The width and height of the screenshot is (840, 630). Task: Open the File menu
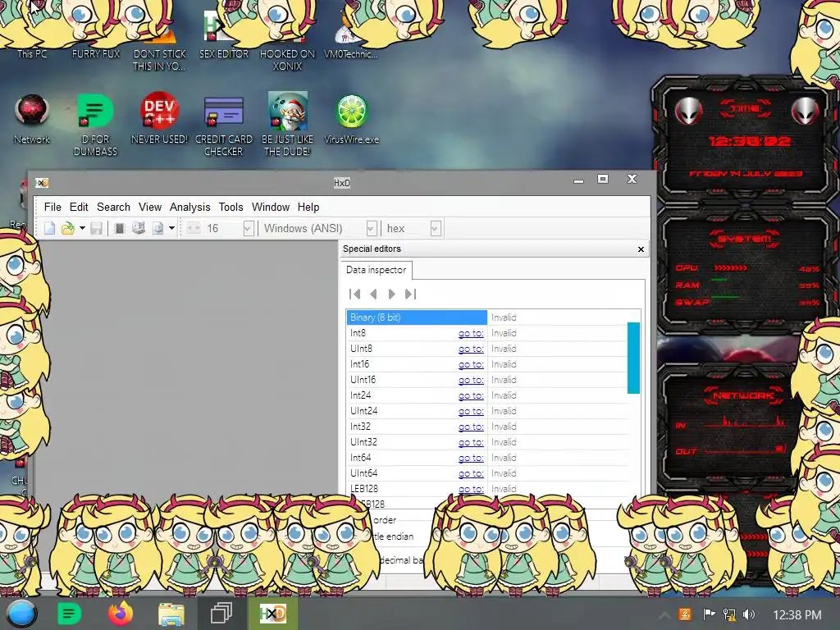[52, 207]
